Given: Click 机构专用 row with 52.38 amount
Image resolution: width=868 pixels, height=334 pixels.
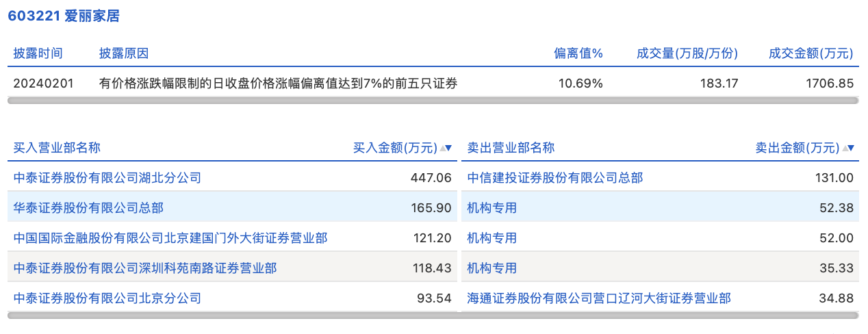Looking at the screenshot, I should 492,207.
